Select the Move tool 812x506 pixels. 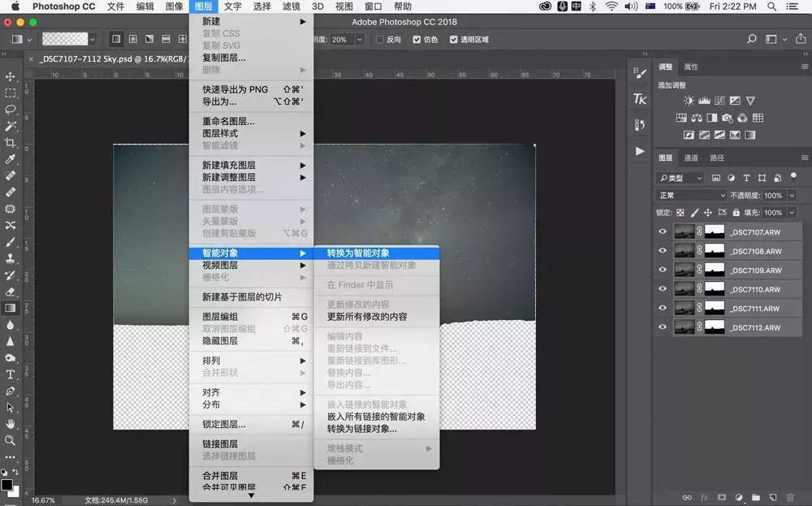coord(11,78)
